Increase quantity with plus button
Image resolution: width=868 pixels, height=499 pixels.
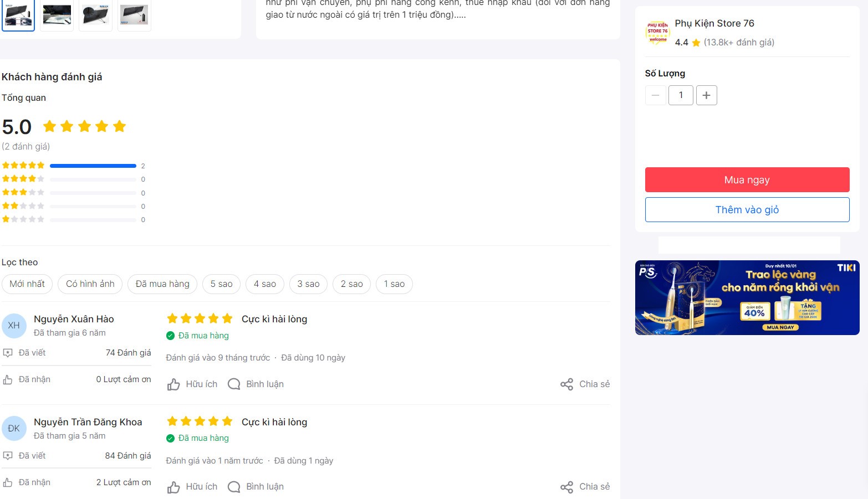coord(706,95)
